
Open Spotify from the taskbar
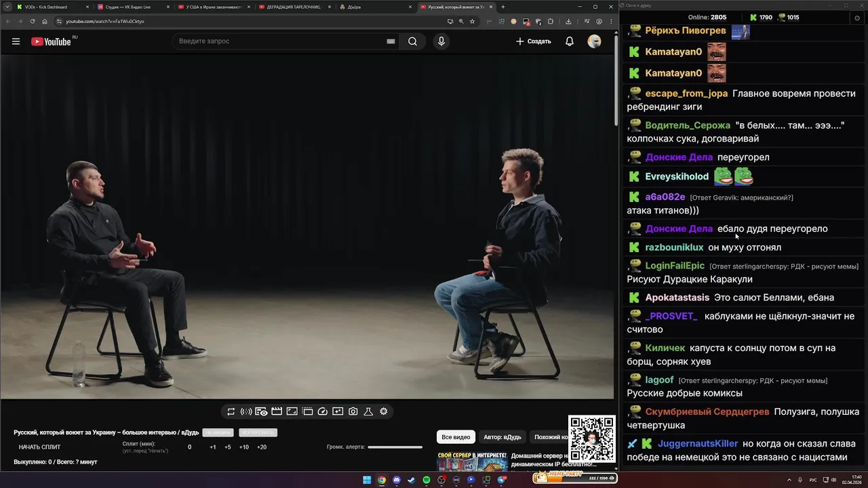coord(427,480)
